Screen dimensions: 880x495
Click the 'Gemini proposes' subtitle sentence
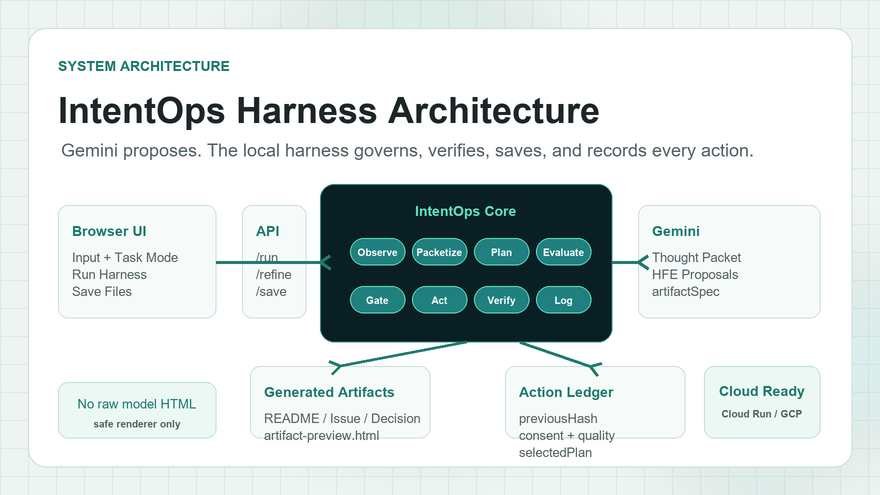pyautogui.click(x=407, y=150)
